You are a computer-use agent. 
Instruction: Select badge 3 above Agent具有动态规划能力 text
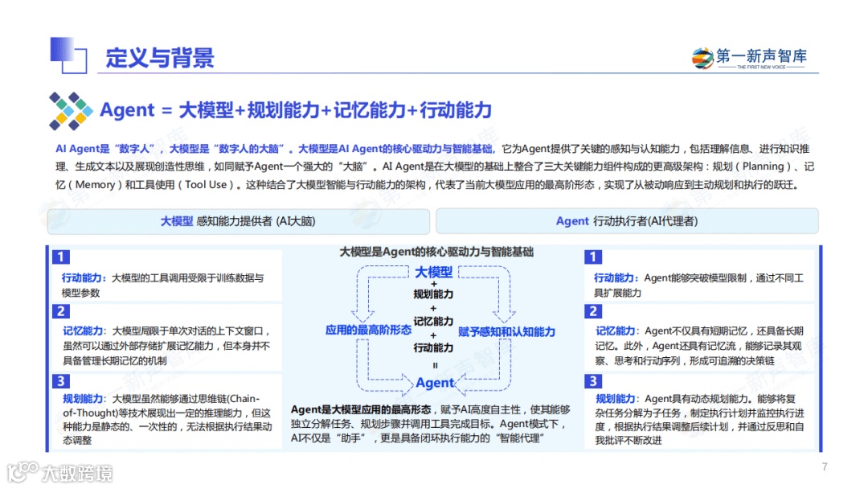click(x=593, y=381)
